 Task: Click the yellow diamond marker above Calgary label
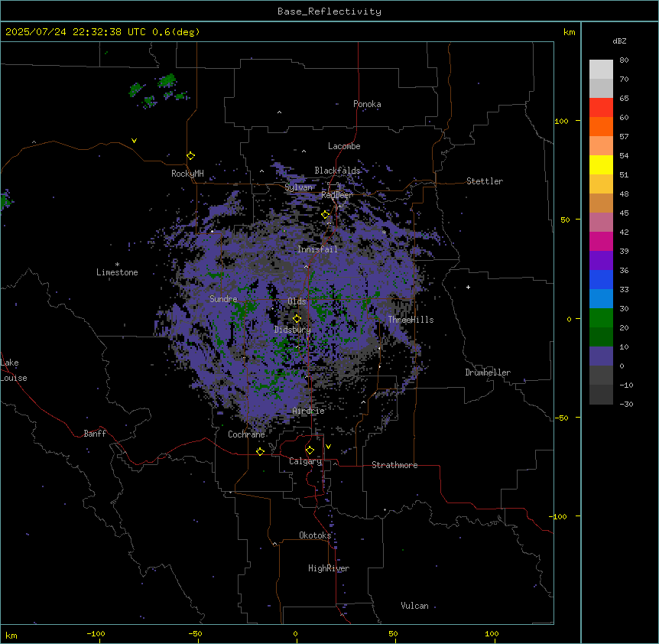(x=310, y=450)
